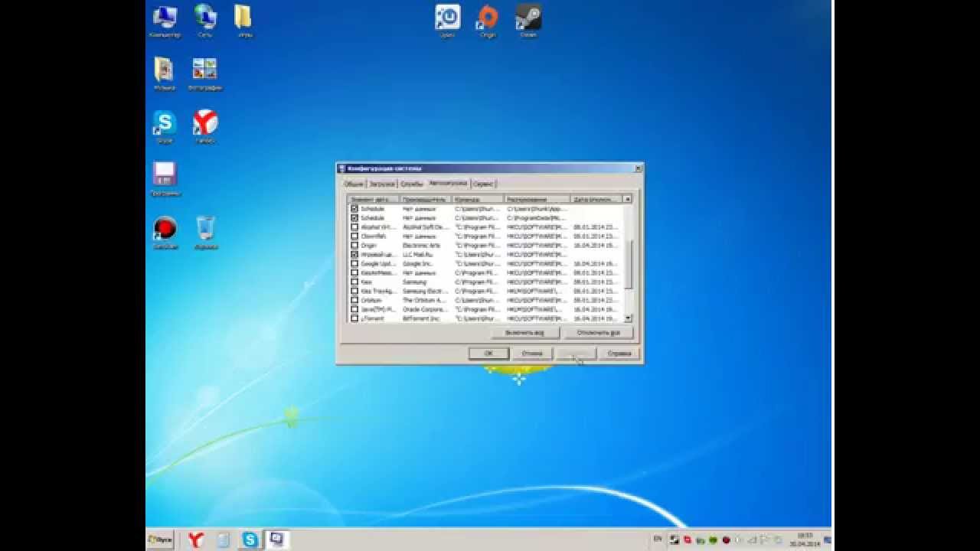This screenshot has height=551, width=980.
Task: Enable the Alcohol startup item checkbox
Action: pyautogui.click(x=354, y=227)
